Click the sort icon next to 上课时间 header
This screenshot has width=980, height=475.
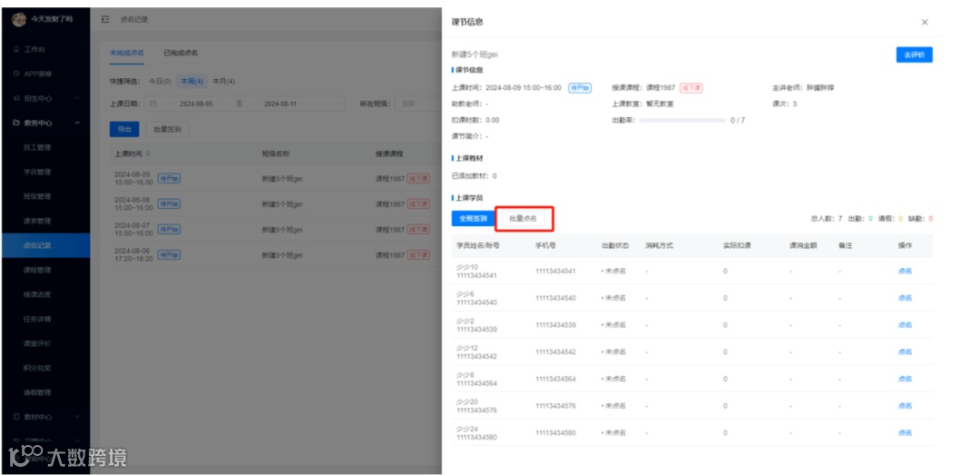pos(148,153)
